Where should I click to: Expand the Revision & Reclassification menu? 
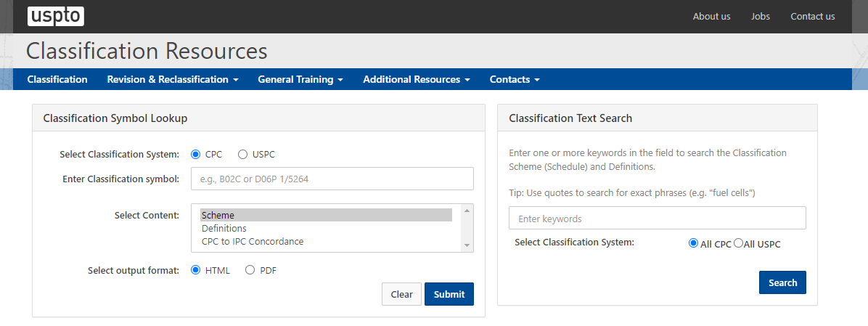173,79
